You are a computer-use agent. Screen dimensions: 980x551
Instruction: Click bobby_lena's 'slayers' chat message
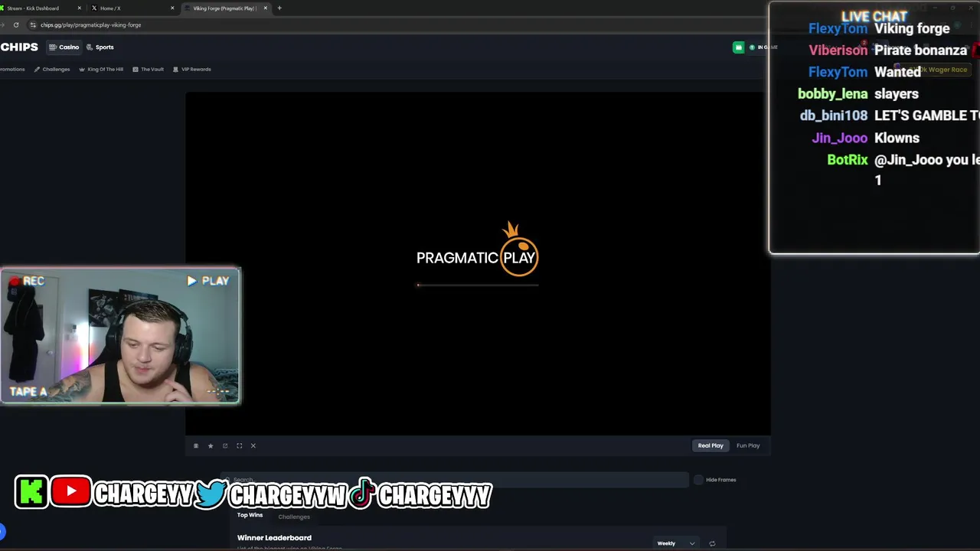(x=897, y=94)
